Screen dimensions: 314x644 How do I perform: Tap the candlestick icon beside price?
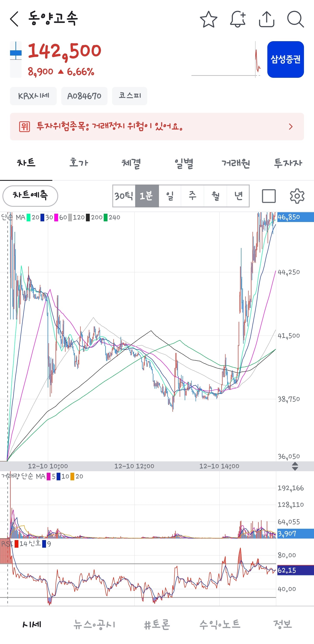[15, 59]
